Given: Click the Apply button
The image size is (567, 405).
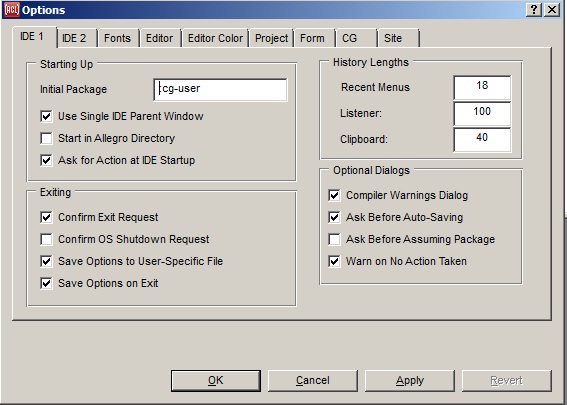Looking at the screenshot, I should [x=410, y=380].
